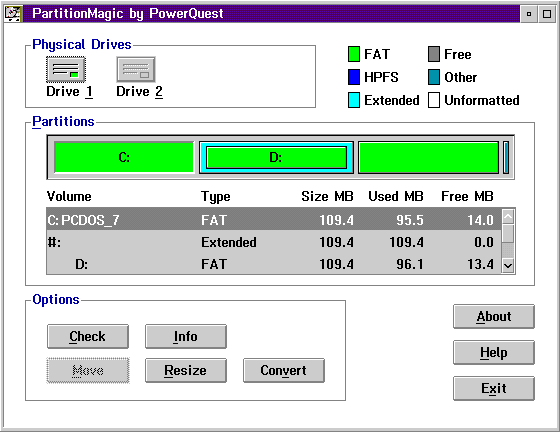Select the C: partition bar
560x432 pixels.
coord(124,157)
